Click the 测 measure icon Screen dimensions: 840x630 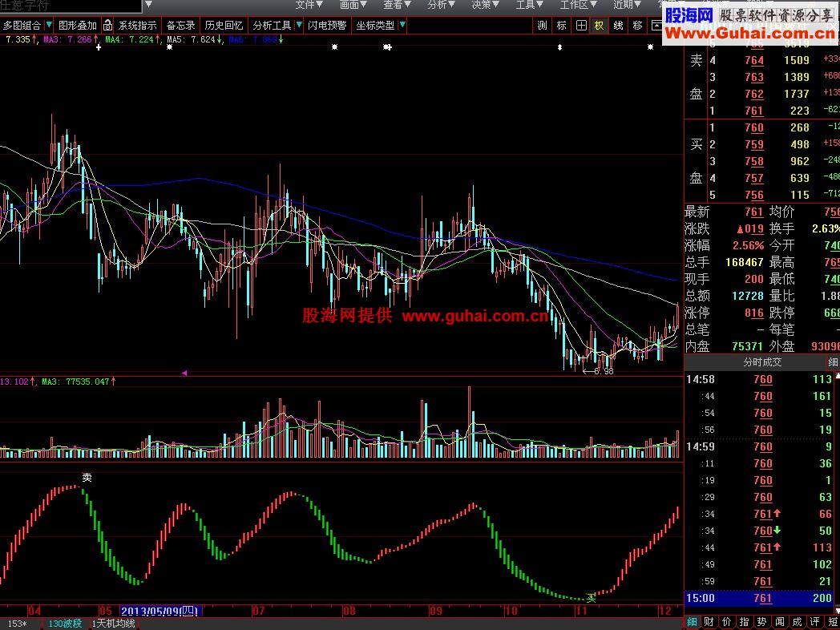(x=542, y=25)
